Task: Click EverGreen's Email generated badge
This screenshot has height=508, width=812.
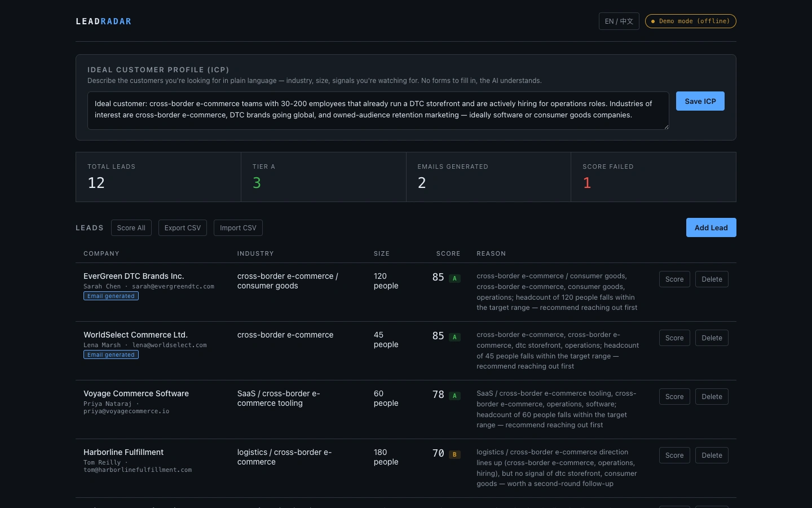Action: [111, 296]
